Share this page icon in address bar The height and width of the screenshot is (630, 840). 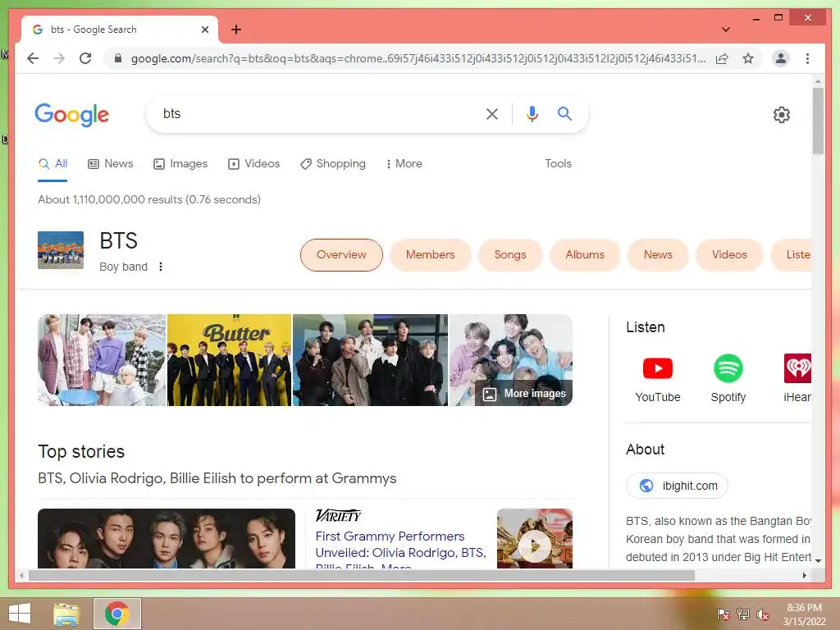pyautogui.click(x=722, y=58)
